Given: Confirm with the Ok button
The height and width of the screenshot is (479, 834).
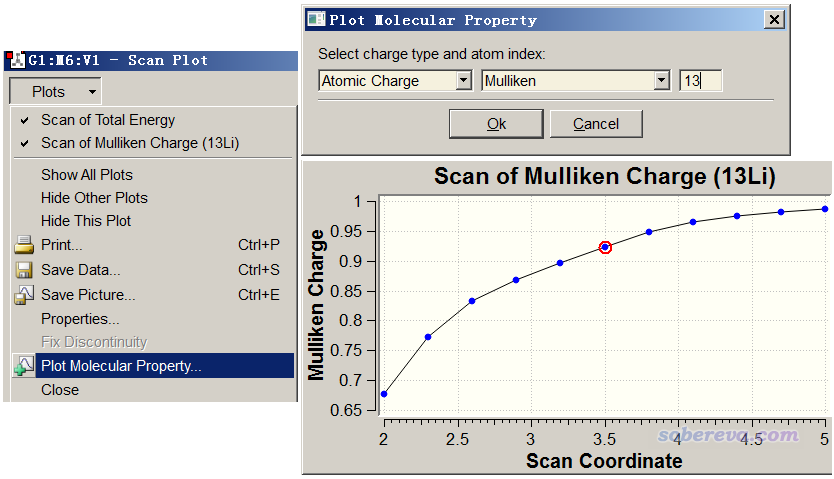Looking at the screenshot, I should click(x=496, y=124).
